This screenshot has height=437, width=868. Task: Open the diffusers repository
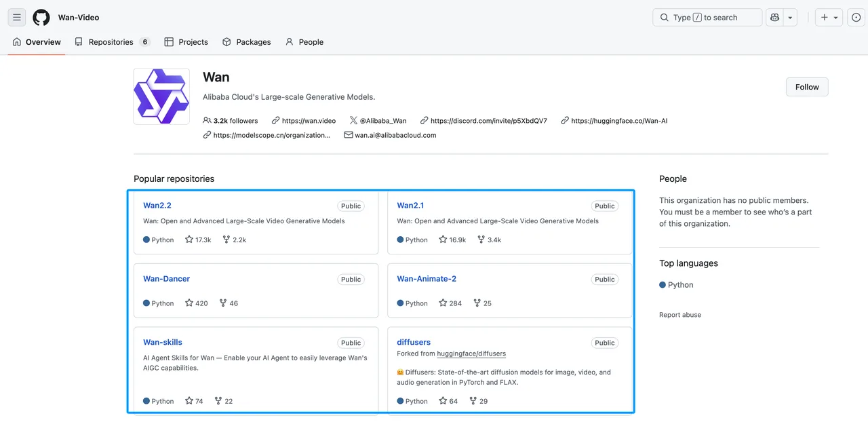[x=414, y=343]
